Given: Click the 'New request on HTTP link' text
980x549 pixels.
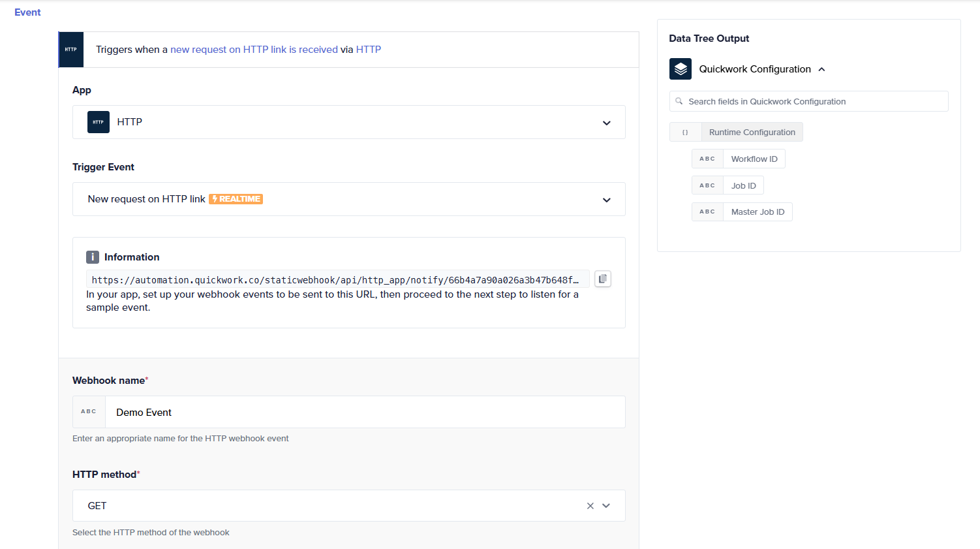Looking at the screenshot, I should pyautogui.click(x=147, y=199).
